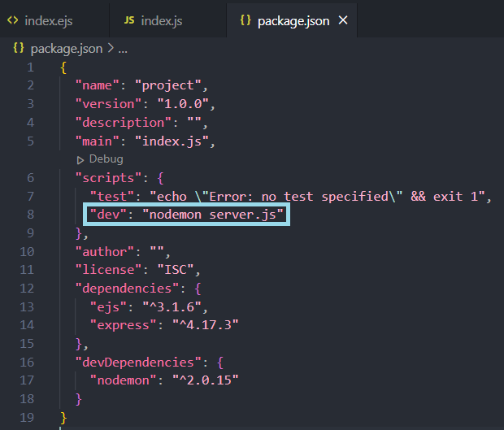Select the package.json tab
Image resolution: width=504 pixels, height=430 pixels.
click(292, 21)
